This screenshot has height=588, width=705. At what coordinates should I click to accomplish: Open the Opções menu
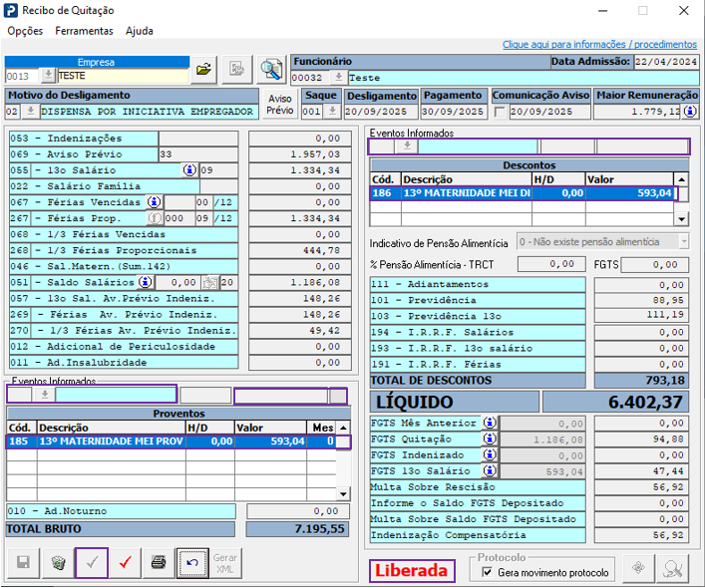pos(25,31)
